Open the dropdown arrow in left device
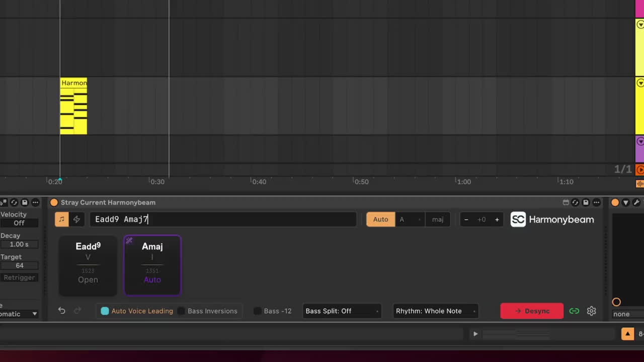The image size is (644, 362). coord(34,314)
